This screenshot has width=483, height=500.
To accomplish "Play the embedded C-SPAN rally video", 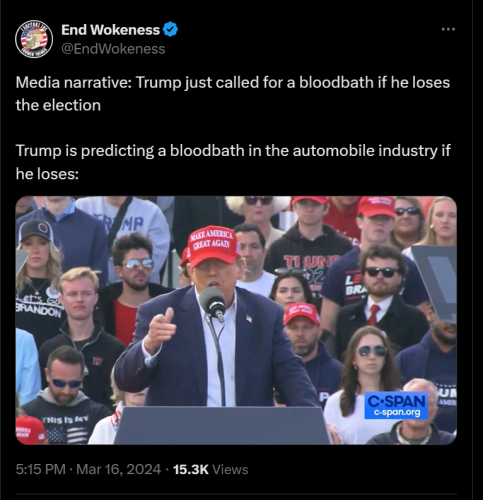I will coord(236,320).
